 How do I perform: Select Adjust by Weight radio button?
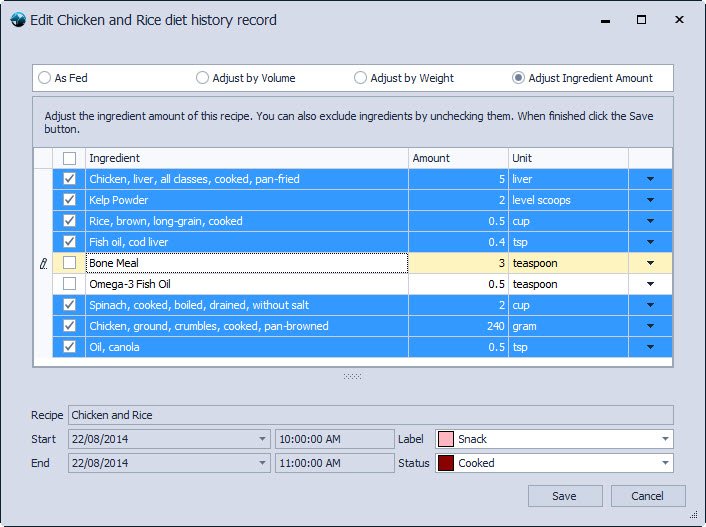[361, 78]
